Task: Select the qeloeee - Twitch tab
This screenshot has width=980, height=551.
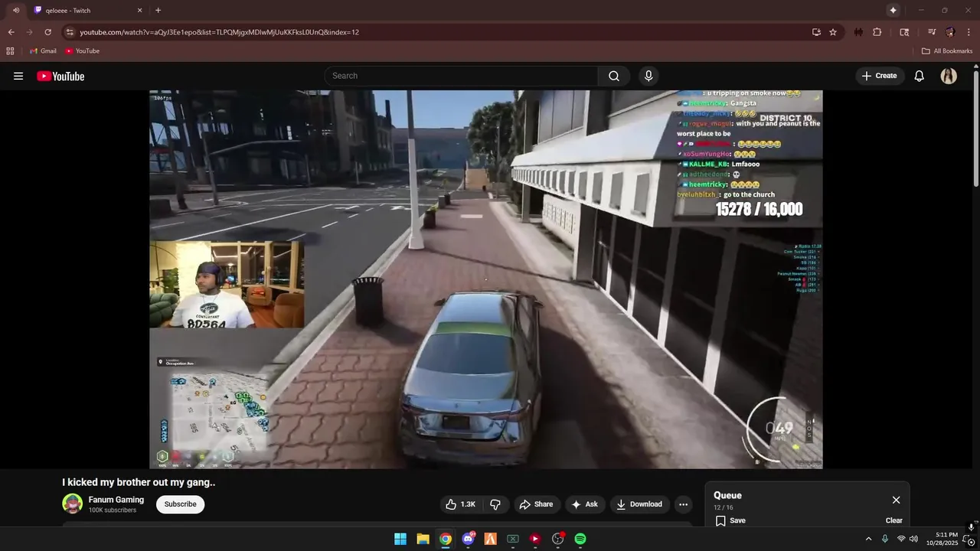Action: 87,11
